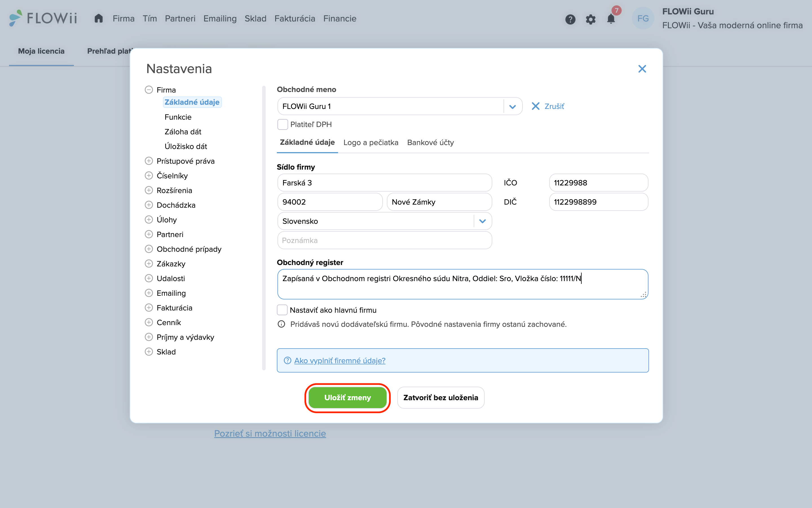Open settings gear icon in header

[591, 19]
